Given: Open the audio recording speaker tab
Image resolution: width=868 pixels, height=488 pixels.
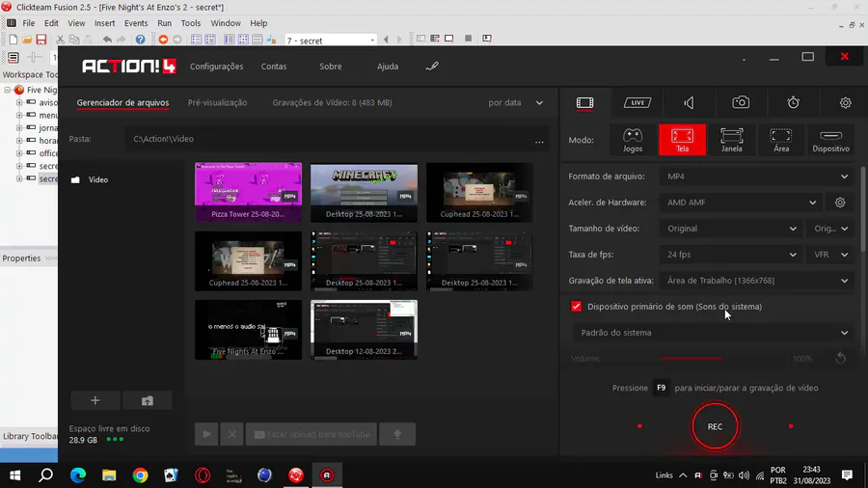Looking at the screenshot, I should coord(689,103).
